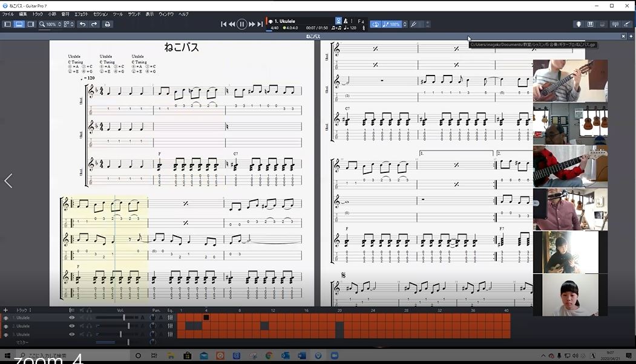Open the layout view mode dropdown

pos(69,24)
